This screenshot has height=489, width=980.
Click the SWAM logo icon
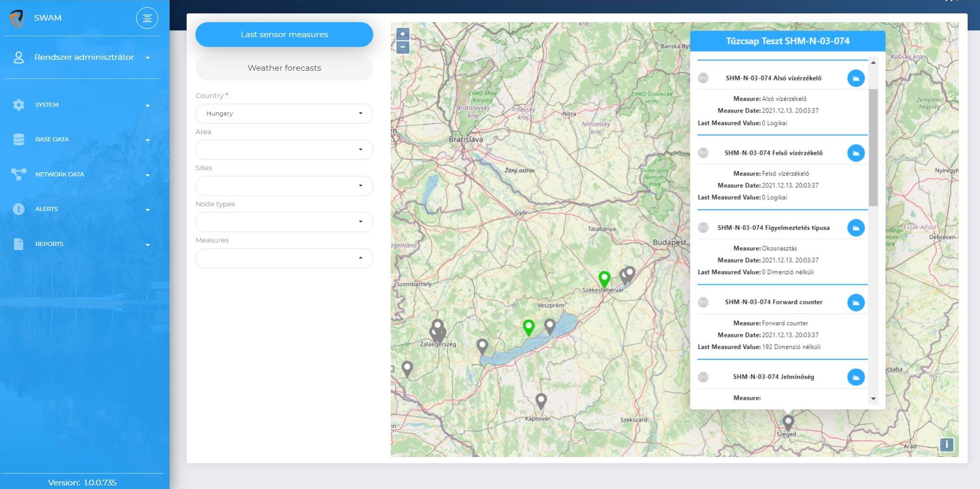(x=17, y=18)
